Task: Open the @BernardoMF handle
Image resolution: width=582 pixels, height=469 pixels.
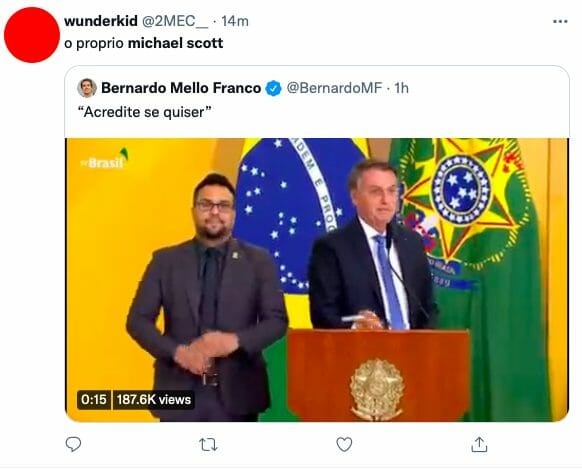Action: (x=334, y=88)
